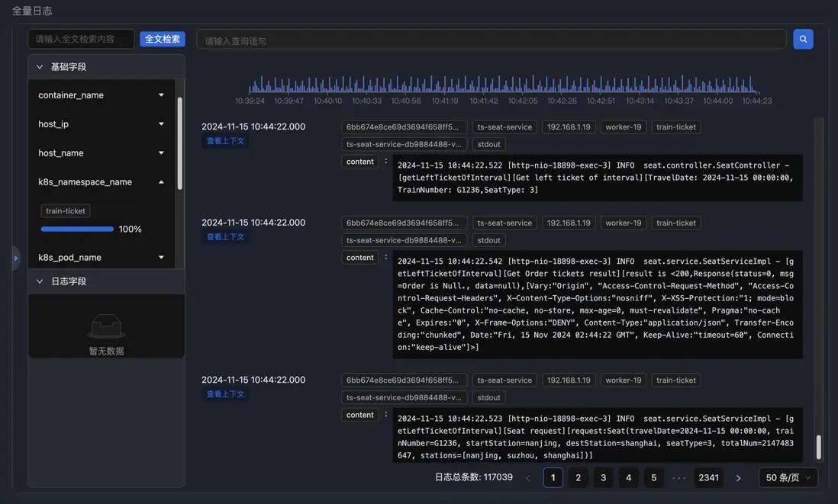Expand the left sidebar handle arrow
838x504 pixels.
(x=16, y=258)
